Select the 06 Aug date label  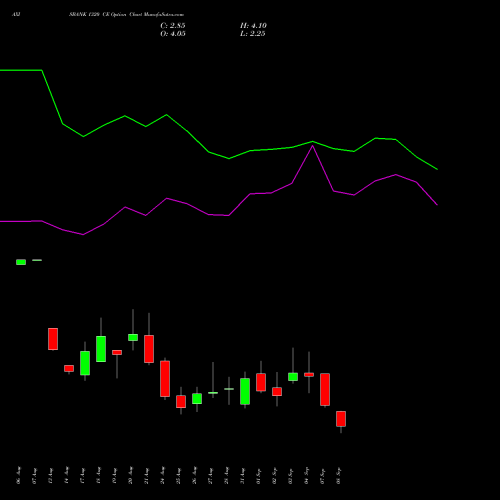18,475
